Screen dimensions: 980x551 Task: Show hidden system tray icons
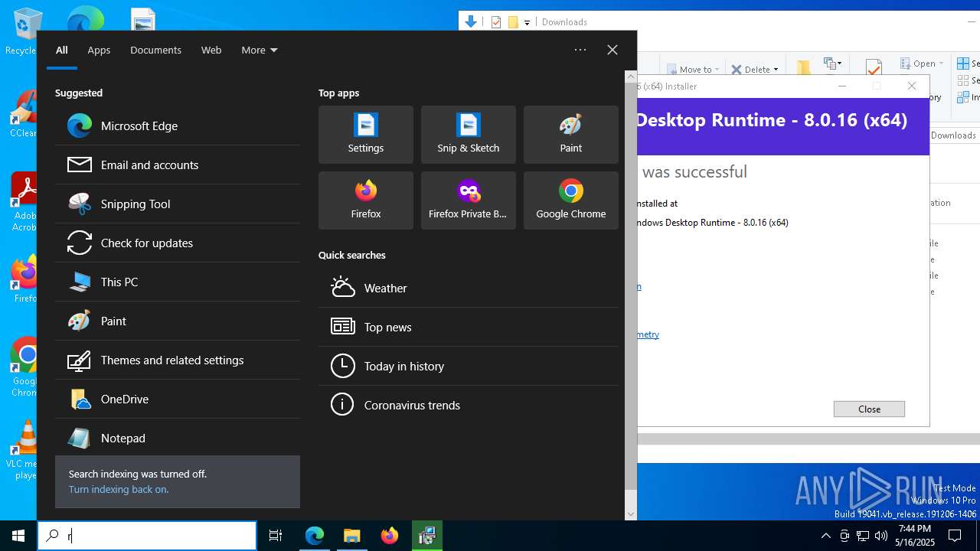pyautogui.click(x=825, y=536)
